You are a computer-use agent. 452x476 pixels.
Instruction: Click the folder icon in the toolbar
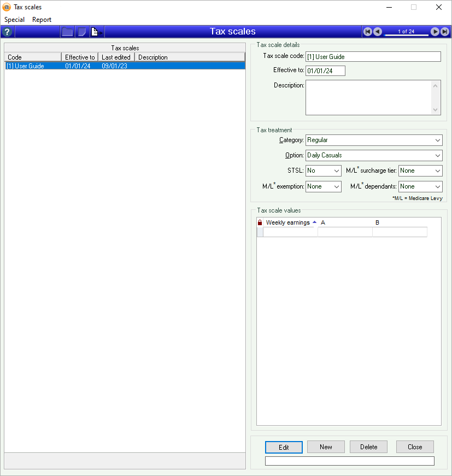point(67,32)
